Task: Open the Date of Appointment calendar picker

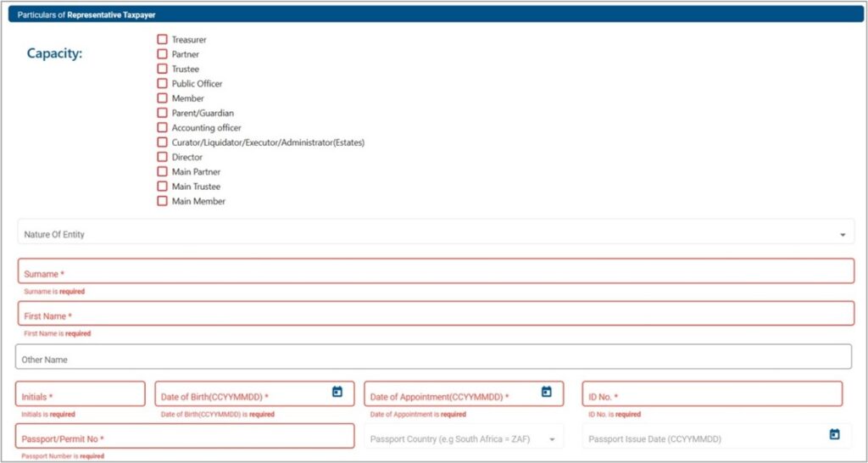Action: 547,392
